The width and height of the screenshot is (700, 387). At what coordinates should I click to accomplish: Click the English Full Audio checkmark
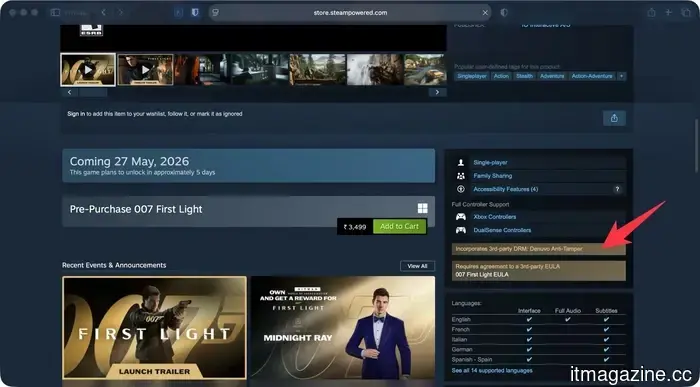pyautogui.click(x=567, y=320)
